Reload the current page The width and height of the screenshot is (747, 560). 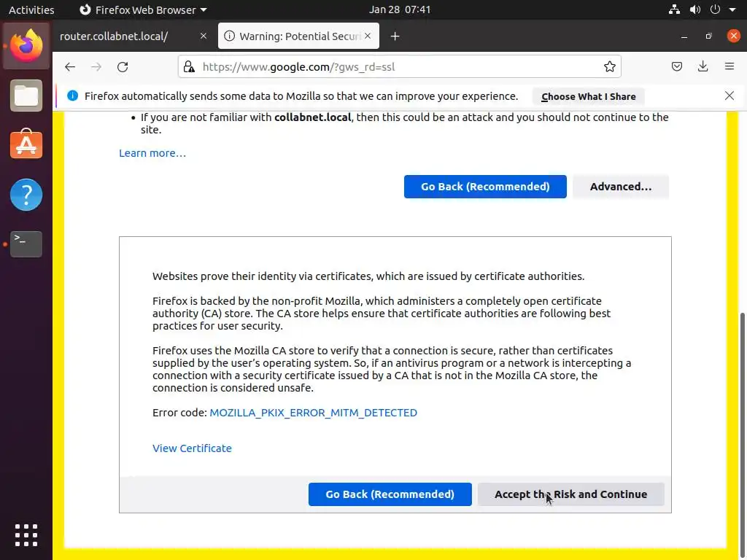pyautogui.click(x=123, y=66)
